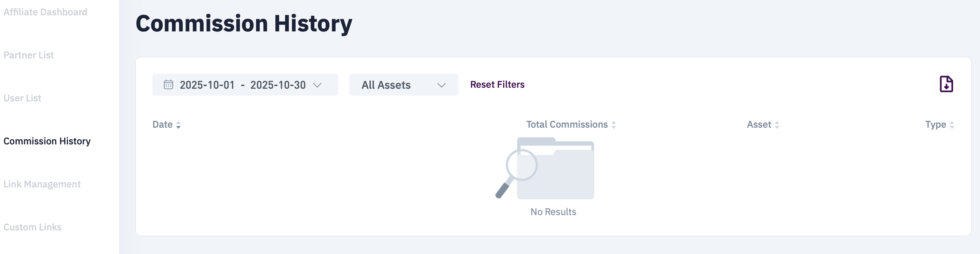This screenshot has width=980, height=254.
Task: Sort by Total Commissions arrows
Action: [613, 125]
